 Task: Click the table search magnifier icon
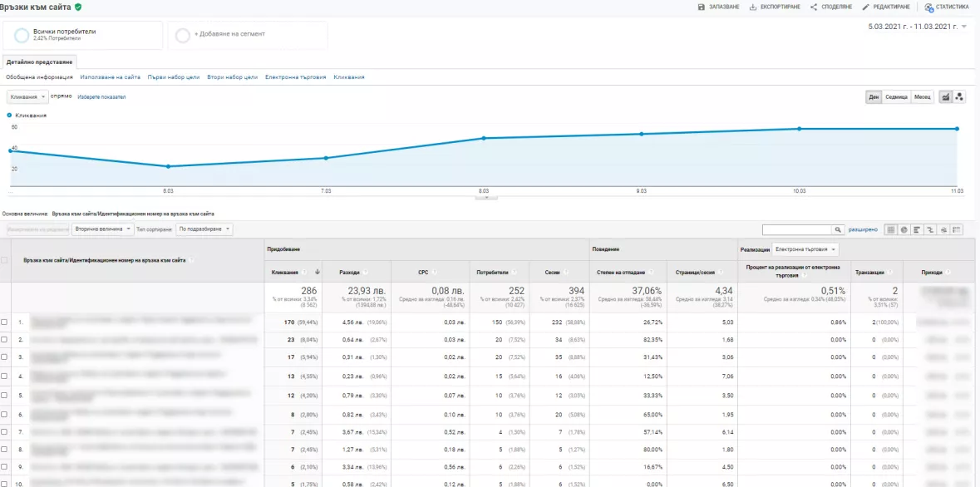click(838, 229)
